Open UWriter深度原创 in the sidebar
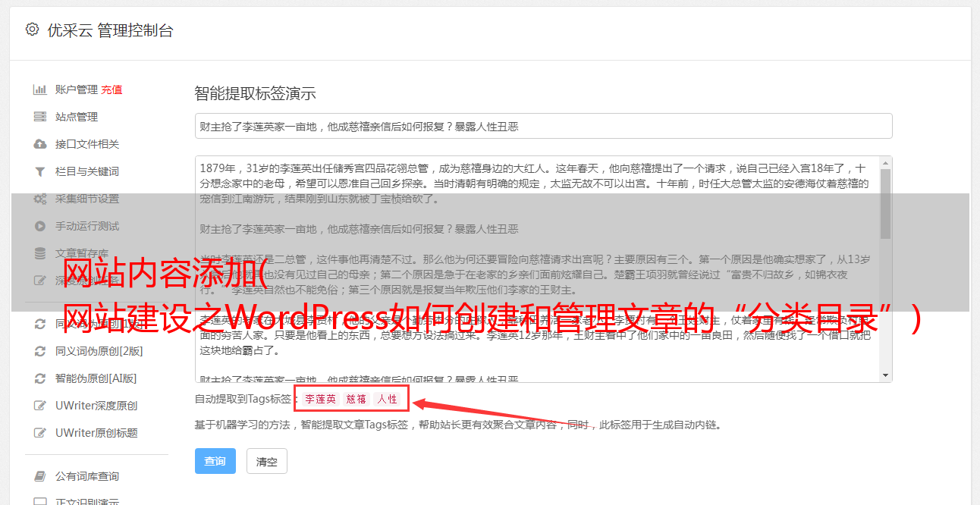 96,406
